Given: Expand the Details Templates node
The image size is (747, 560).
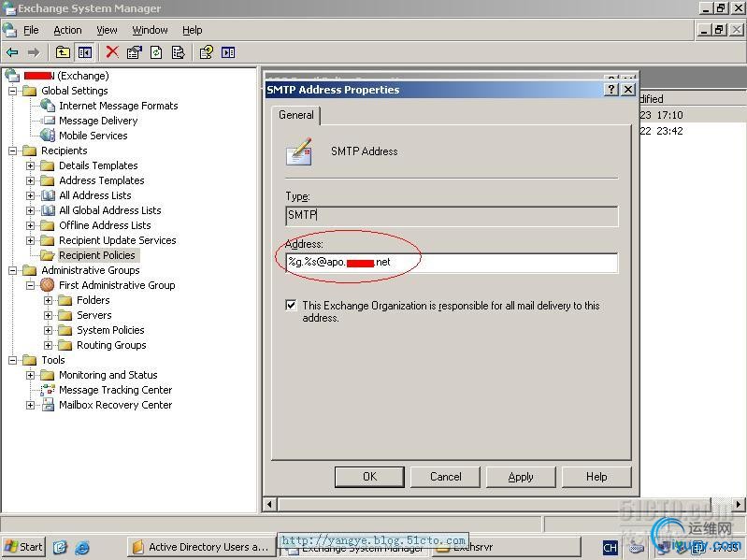Looking at the screenshot, I should (31, 165).
